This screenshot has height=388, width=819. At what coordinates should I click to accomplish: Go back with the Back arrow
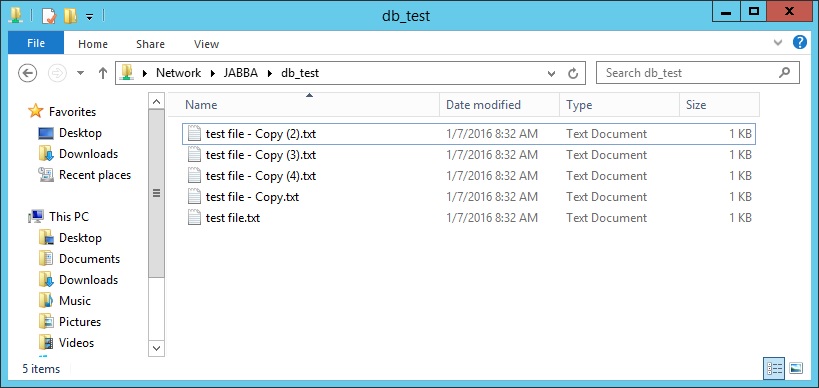pos(27,73)
